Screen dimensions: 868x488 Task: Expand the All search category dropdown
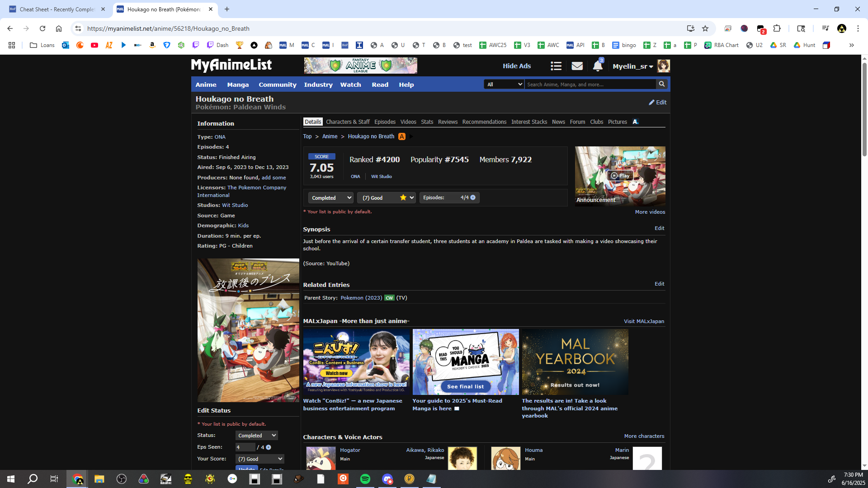(x=504, y=84)
